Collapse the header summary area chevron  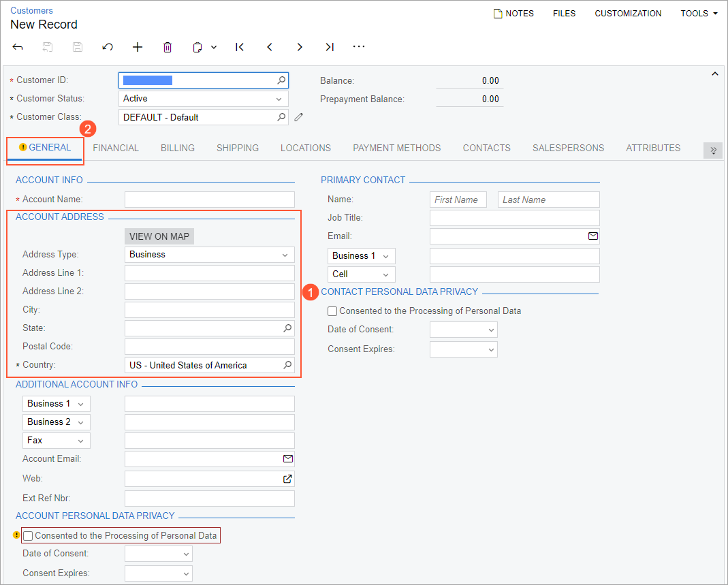tap(714, 74)
